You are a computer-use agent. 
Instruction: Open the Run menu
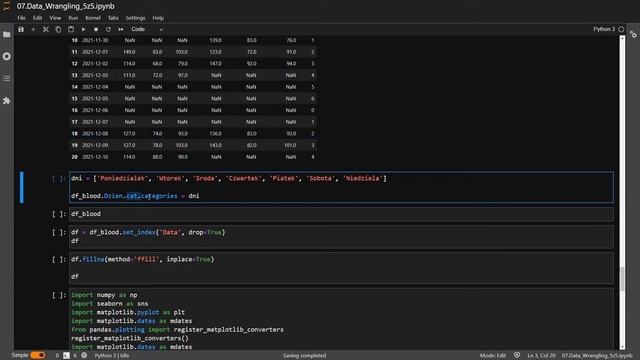click(x=73, y=18)
